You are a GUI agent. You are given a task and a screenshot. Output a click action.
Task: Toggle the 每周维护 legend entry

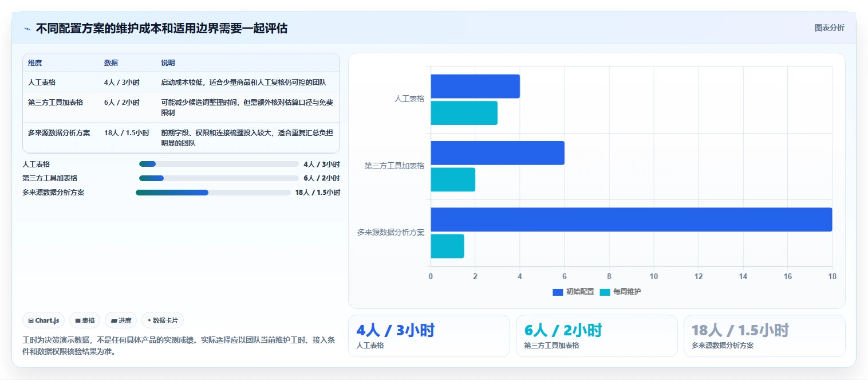click(621, 292)
